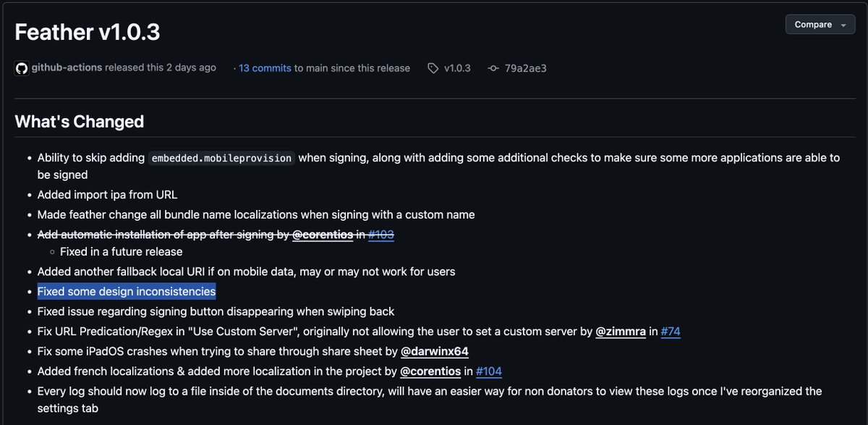
Task: Open the @zimmra user mention
Action: click(621, 332)
